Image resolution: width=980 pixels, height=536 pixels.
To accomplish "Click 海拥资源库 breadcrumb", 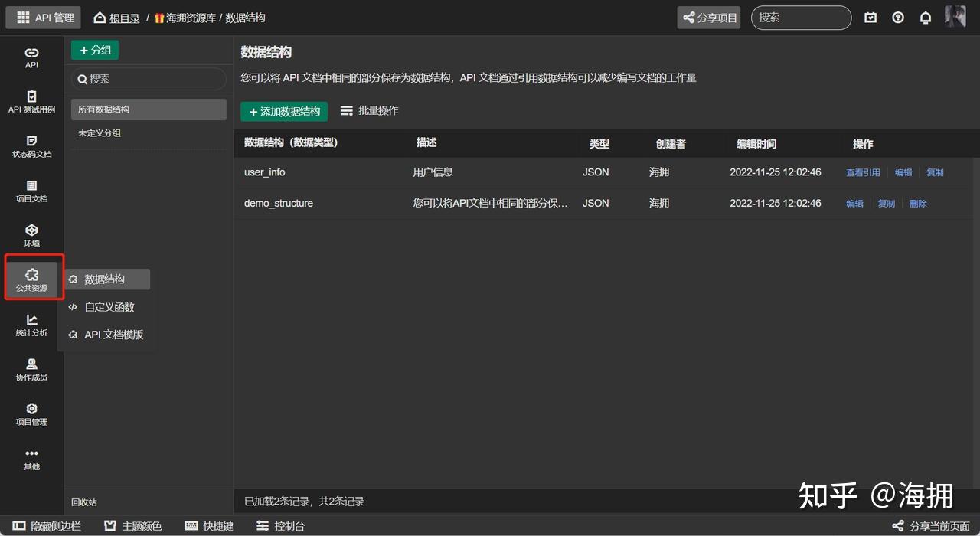I will (x=185, y=18).
